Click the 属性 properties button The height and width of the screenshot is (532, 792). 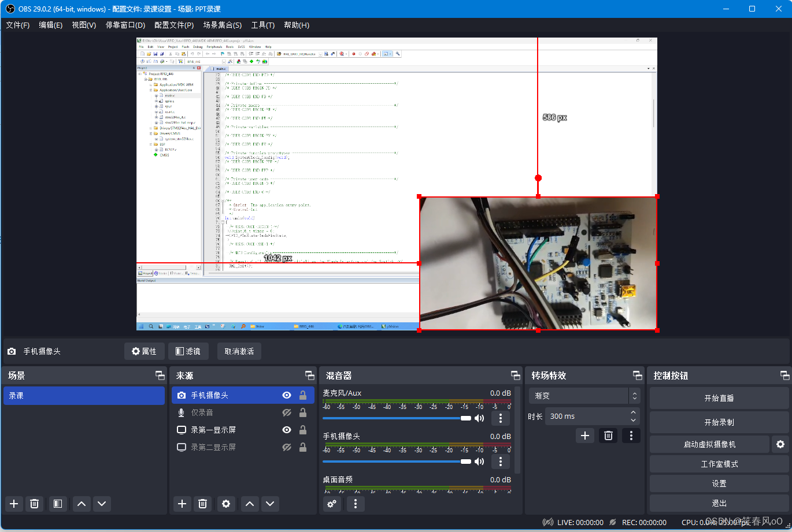[x=144, y=351]
